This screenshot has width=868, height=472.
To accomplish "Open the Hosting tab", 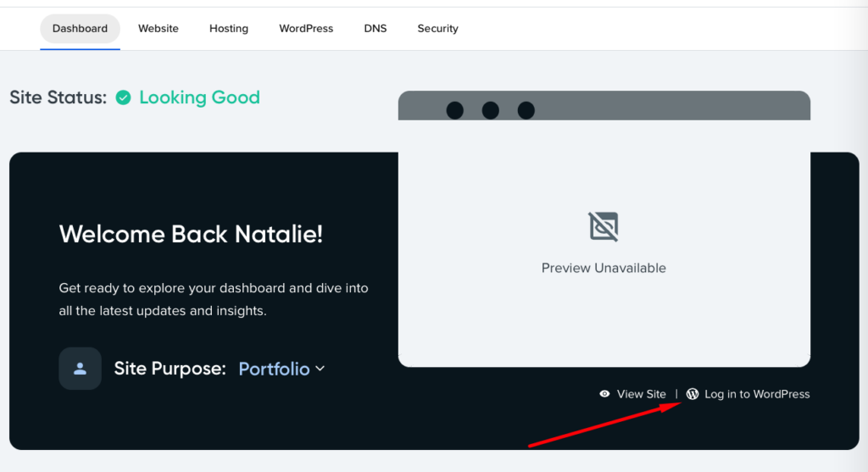I will [x=229, y=29].
